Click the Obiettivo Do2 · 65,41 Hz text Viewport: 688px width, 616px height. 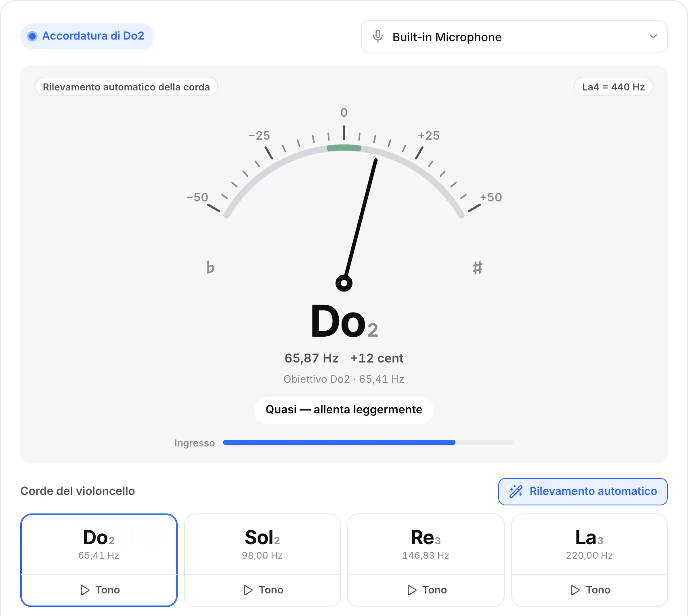344,379
